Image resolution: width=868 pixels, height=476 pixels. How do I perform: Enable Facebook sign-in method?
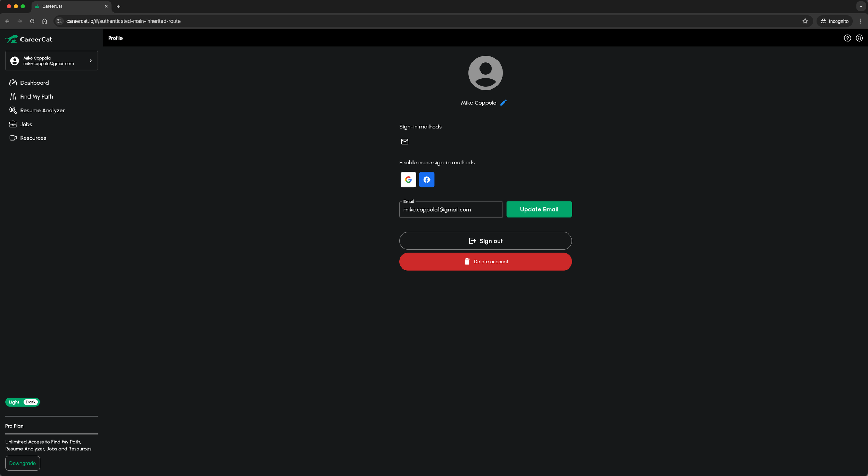tap(427, 180)
